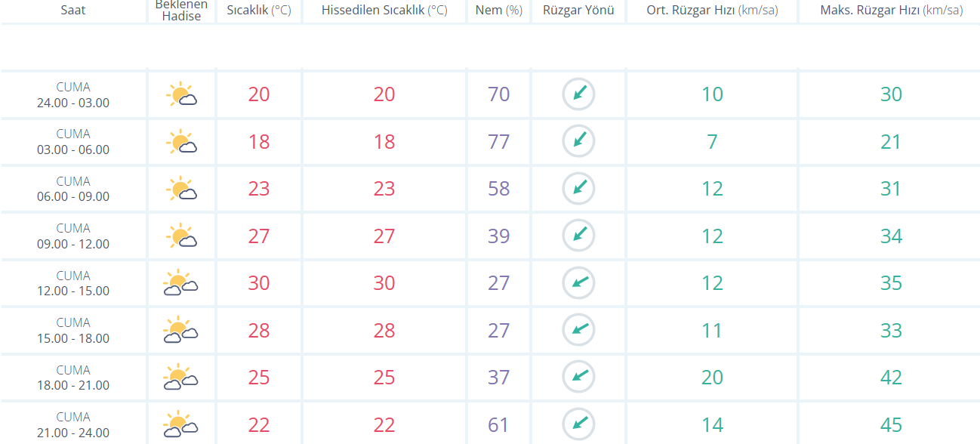This screenshot has height=444, width=980.
Task: Click average wind speed value 20
Action: [x=712, y=377]
